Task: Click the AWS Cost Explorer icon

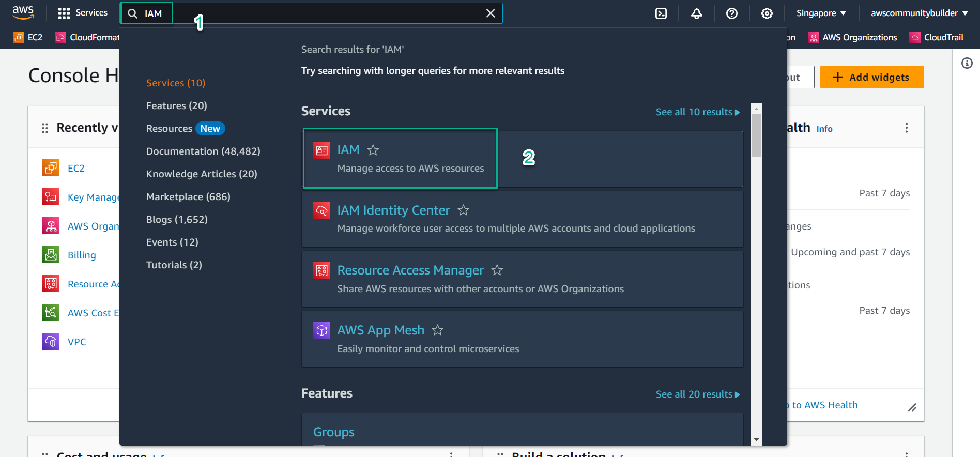Action: click(51, 312)
